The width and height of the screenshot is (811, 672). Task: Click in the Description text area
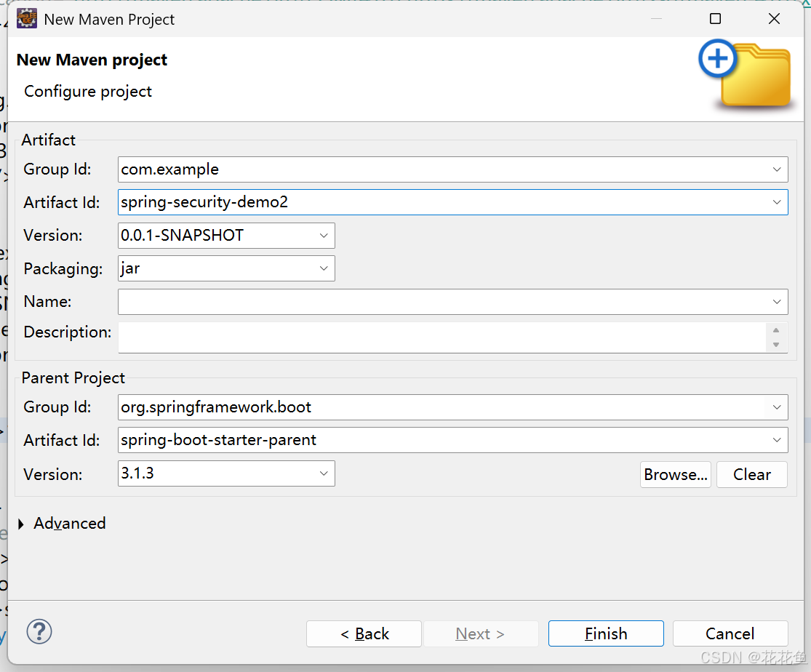pos(442,337)
